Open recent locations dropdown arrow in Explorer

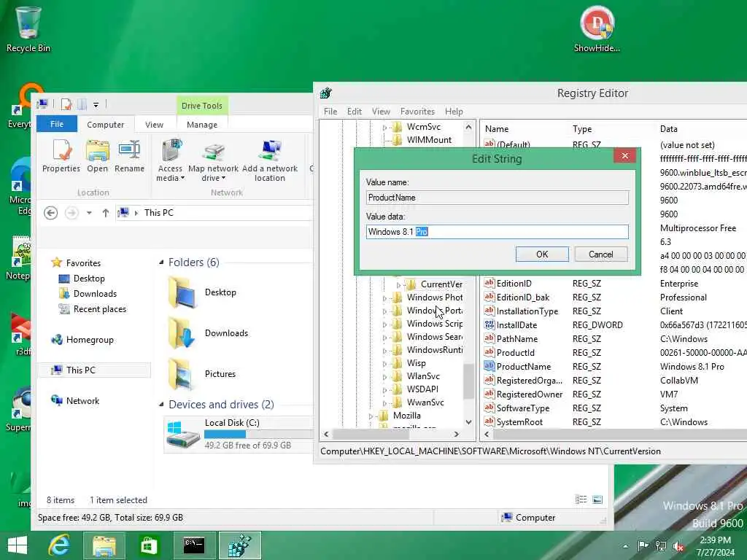89,213
